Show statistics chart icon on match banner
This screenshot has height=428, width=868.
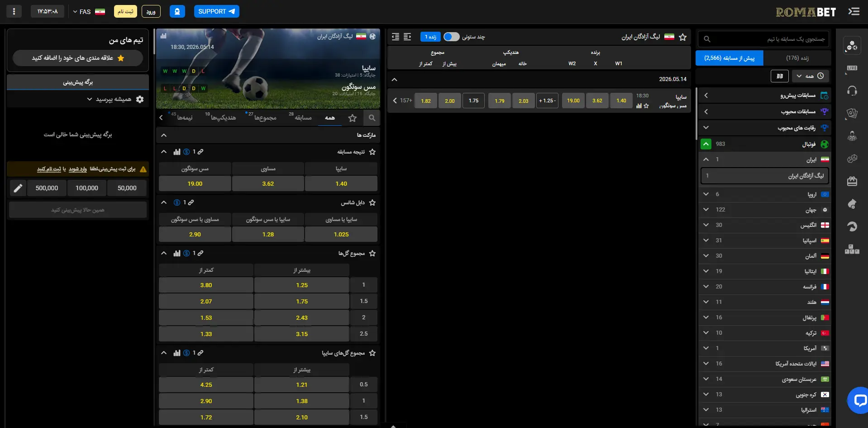click(163, 36)
